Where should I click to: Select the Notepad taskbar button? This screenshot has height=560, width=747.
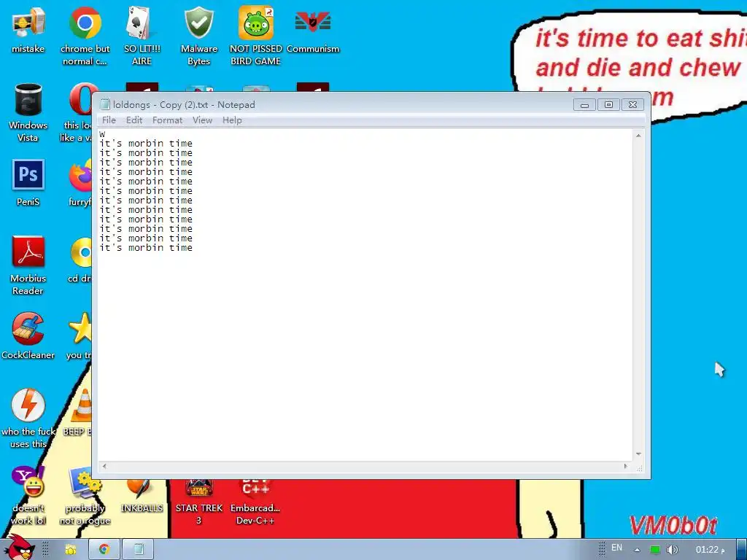point(138,550)
